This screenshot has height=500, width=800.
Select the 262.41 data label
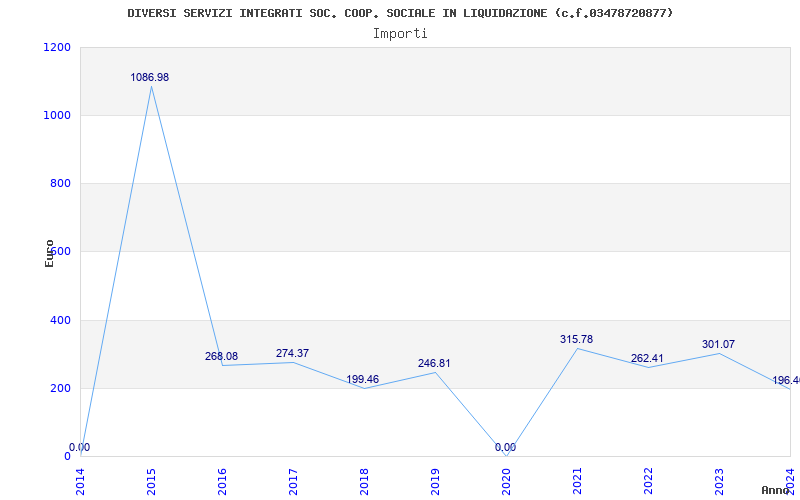pyautogui.click(x=647, y=359)
